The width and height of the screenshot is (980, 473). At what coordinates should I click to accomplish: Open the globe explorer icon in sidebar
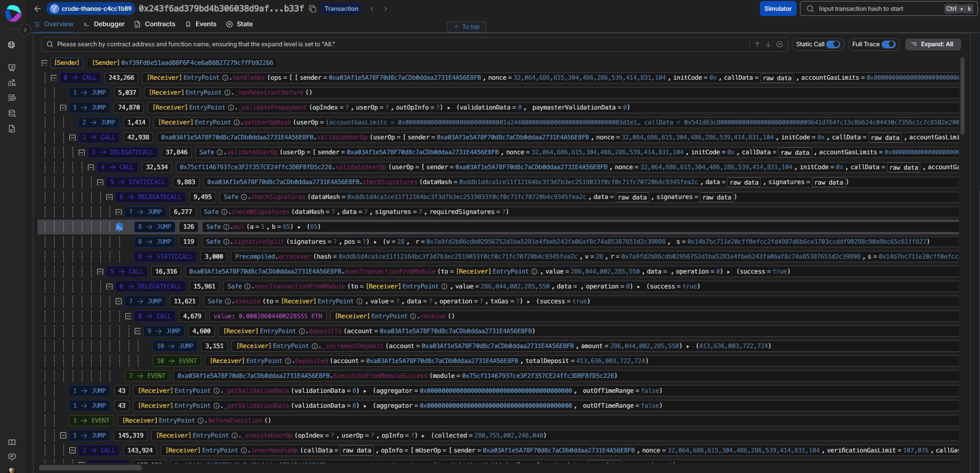pyautogui.click(x=11, y=45)
